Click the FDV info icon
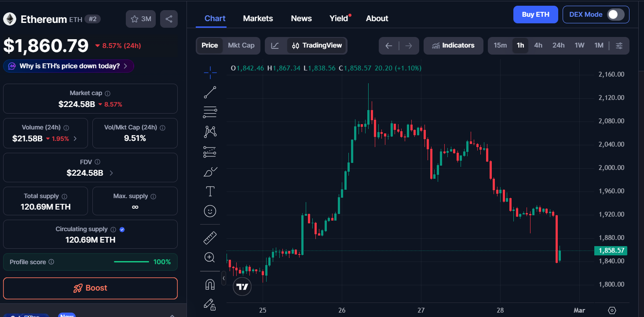 (97, 162)
